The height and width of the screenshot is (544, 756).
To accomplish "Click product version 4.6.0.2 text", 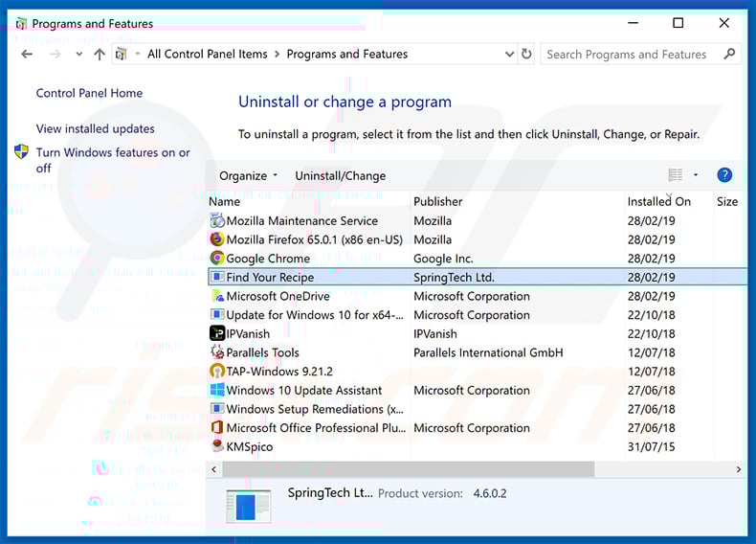I will click(490, 493).
